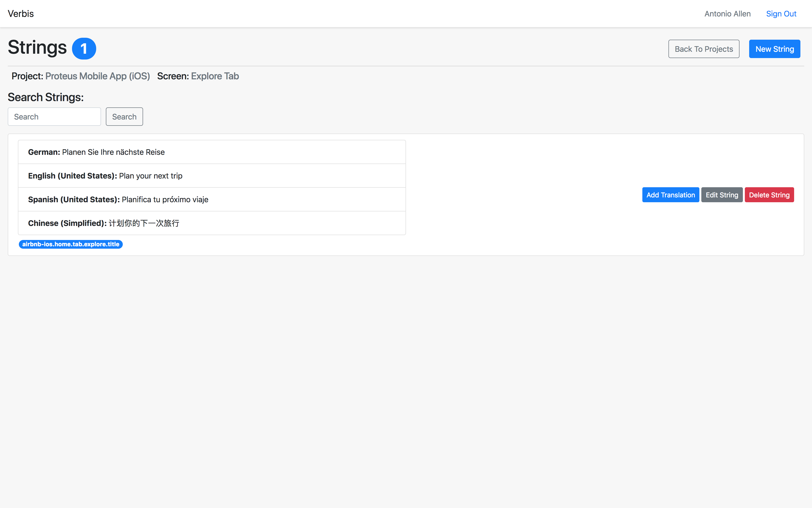The width and height of the screenshot is (812, 508).
Task: Click the Antonio Allen user name
Action: click(x=727, y=14)
